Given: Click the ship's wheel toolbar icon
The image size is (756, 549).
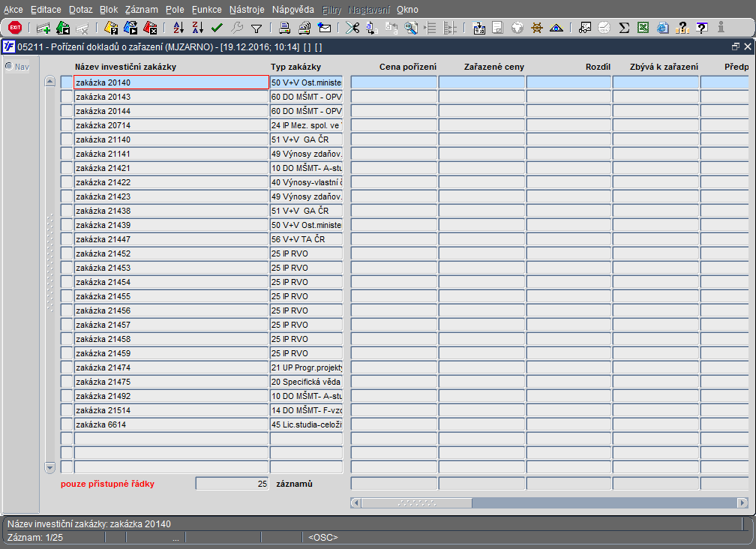Looking at the screenshot, I should point(537,28).
